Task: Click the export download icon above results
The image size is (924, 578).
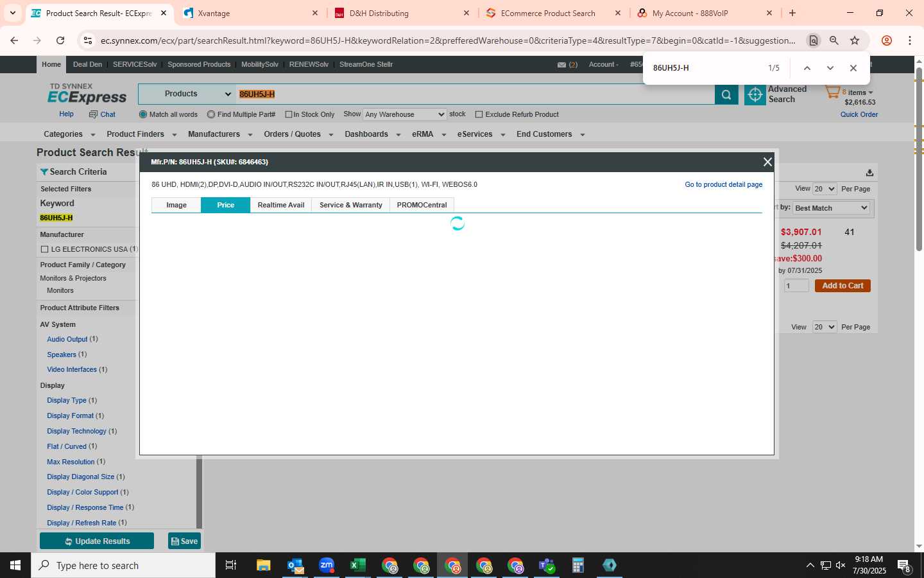Action: coord(869,172)
